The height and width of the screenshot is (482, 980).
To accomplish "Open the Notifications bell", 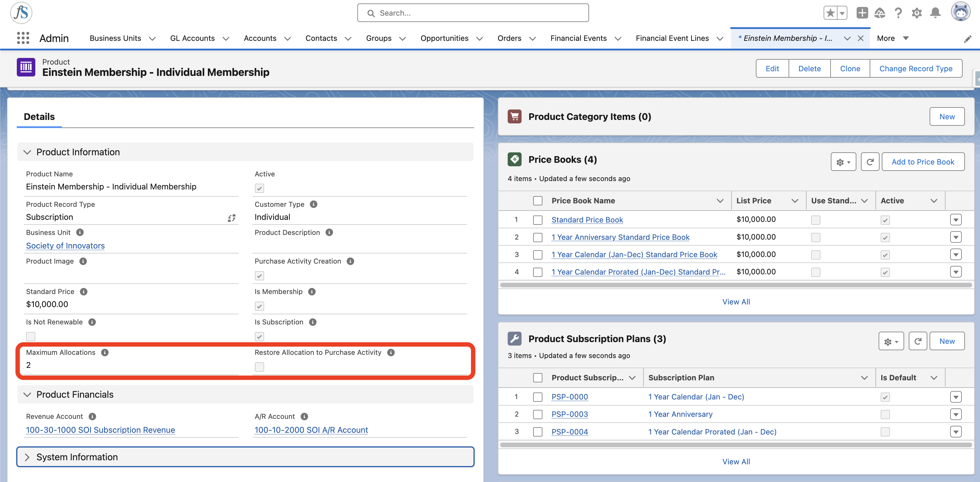I will click(x=935, y=13).
